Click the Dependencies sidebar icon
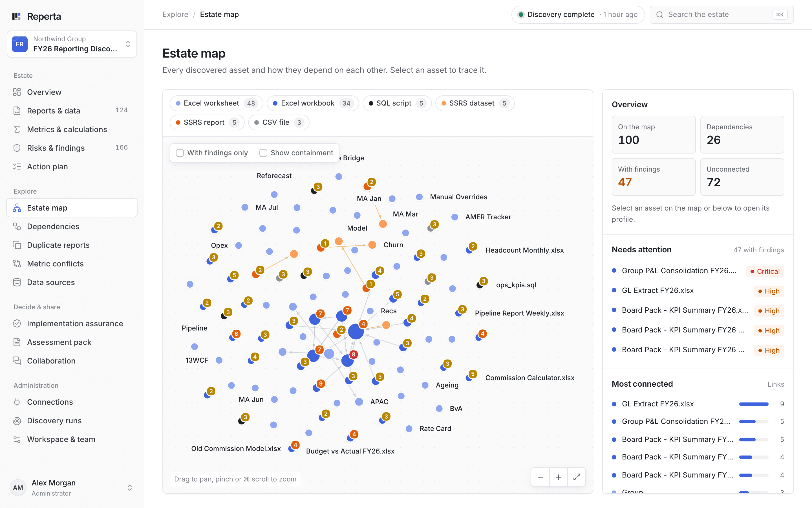812x508 pixels. tap(17, 226)
